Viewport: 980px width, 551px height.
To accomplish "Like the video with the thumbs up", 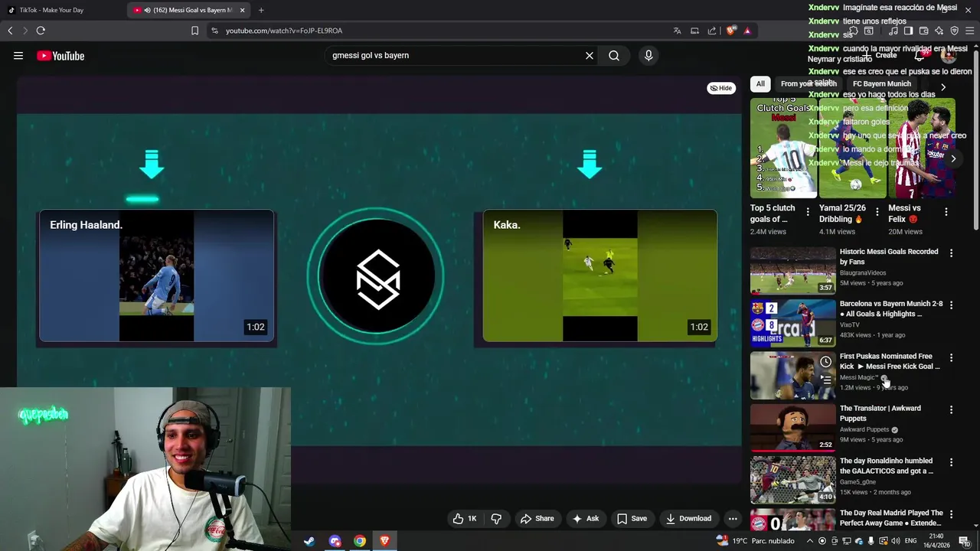I will (465, 519).
